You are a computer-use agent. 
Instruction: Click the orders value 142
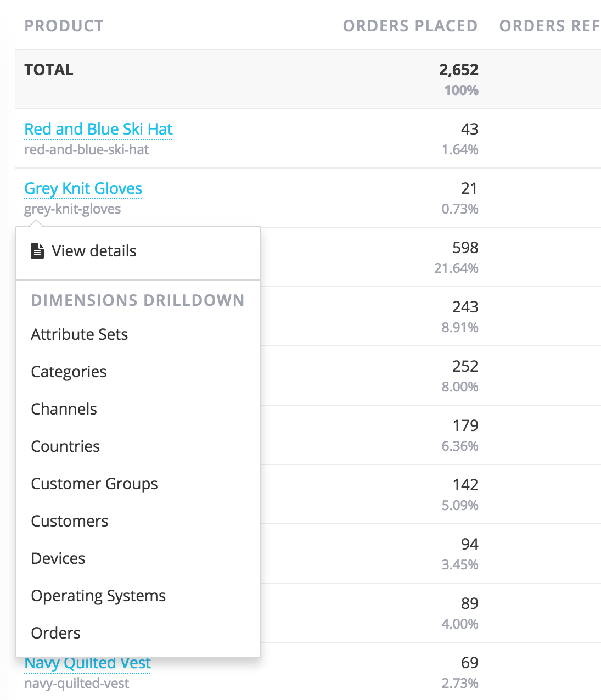[465, 485]
